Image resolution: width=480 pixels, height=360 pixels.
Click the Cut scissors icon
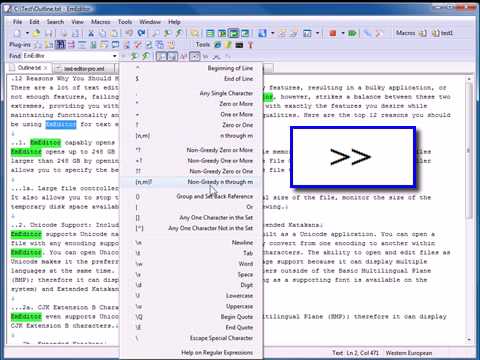[x=91, y=33]
